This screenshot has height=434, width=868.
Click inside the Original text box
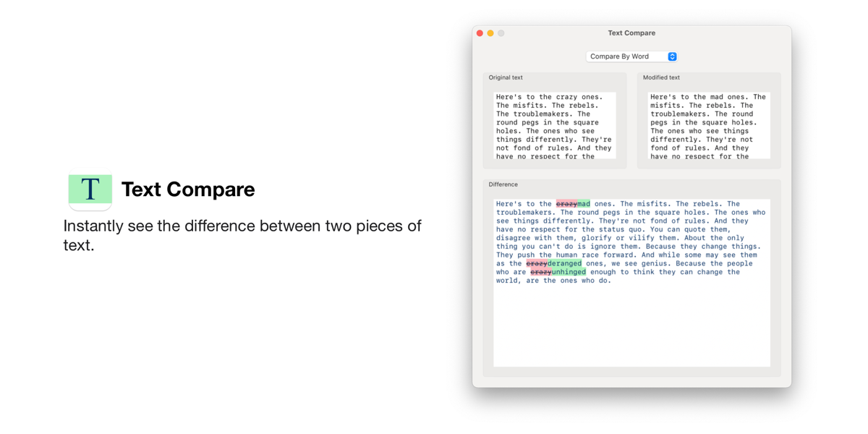[555, 126]
